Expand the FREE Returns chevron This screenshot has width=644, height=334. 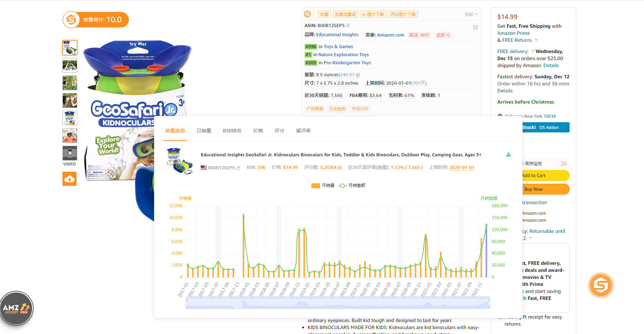[536, 40]
